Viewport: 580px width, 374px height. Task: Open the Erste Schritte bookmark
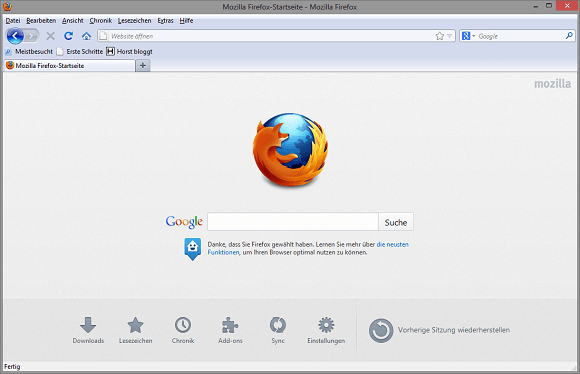80,51
